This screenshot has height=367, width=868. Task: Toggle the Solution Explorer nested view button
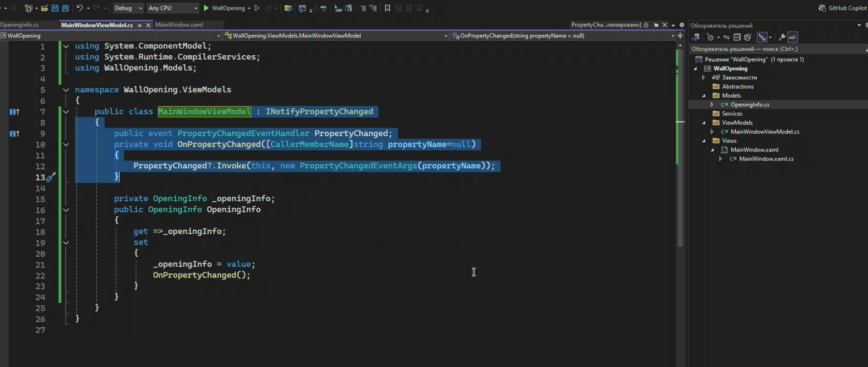pos(762,37)
